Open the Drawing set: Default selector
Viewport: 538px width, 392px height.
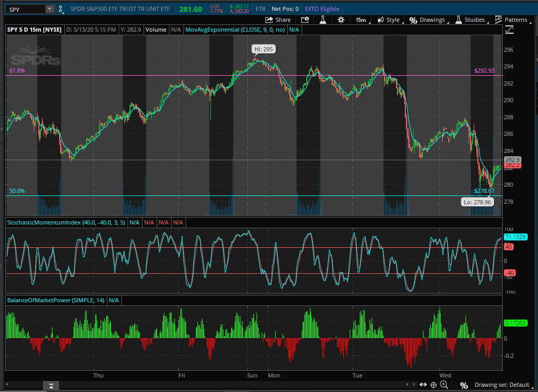pos(503,385)
